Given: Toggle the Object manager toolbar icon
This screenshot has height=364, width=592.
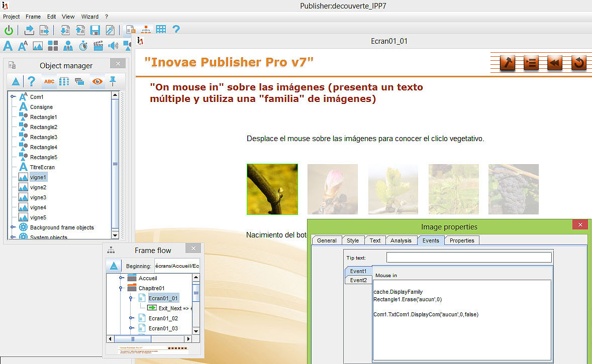Looking at the screenshot, I should (131, 30).
